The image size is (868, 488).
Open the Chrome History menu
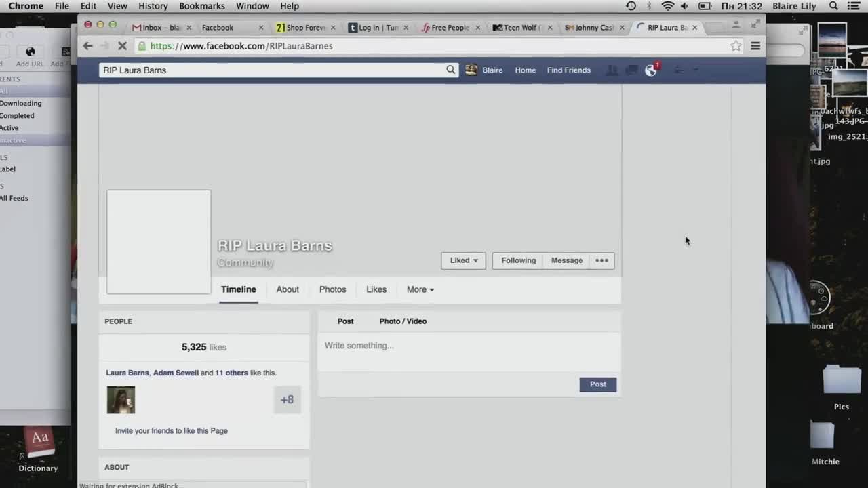click(153, 6)
